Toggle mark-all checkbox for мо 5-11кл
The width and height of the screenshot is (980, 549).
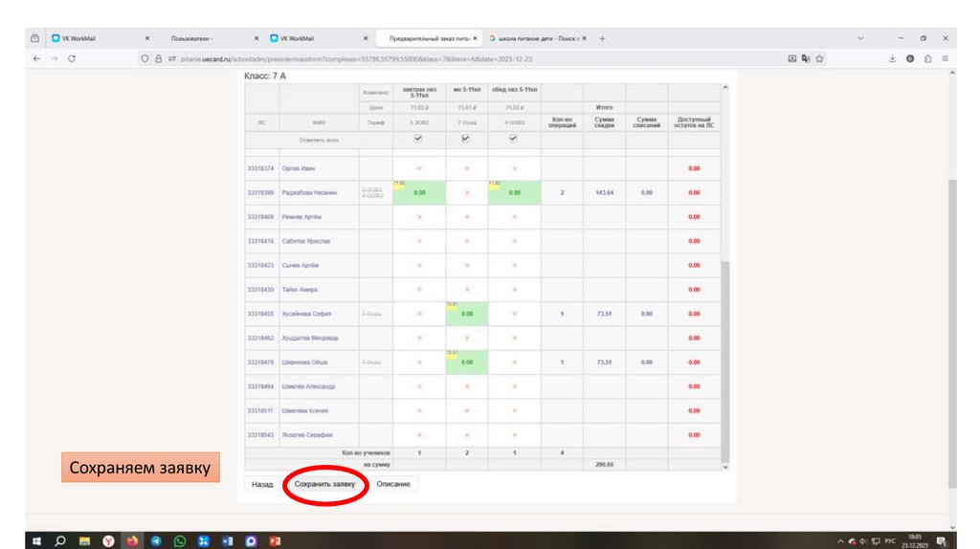[x=466, y=139]
